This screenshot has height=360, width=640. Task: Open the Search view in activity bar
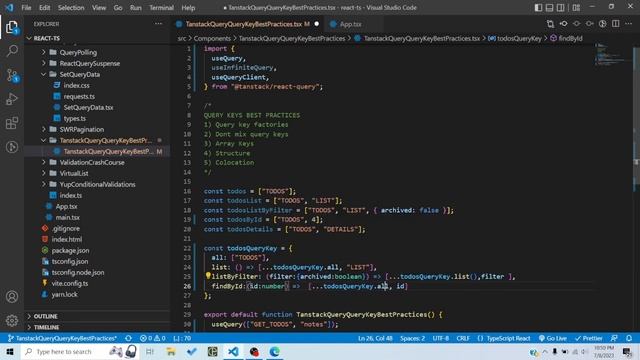point(12,51)
